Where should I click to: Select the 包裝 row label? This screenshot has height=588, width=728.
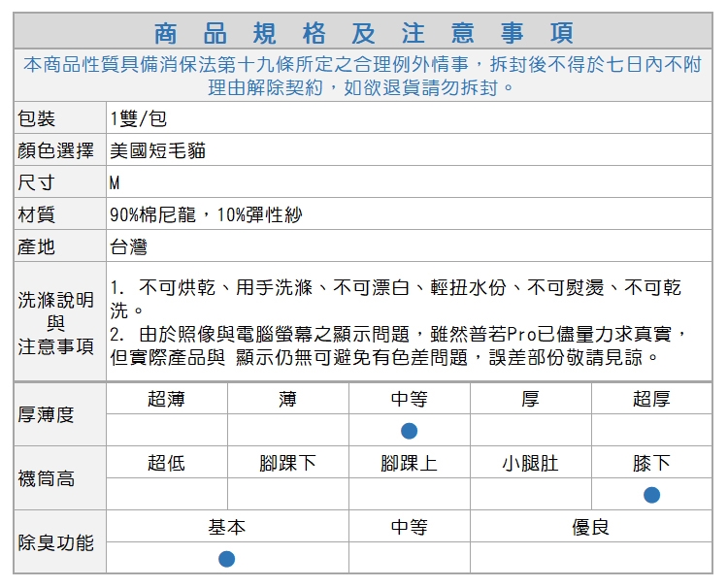[x=37, y=118]
